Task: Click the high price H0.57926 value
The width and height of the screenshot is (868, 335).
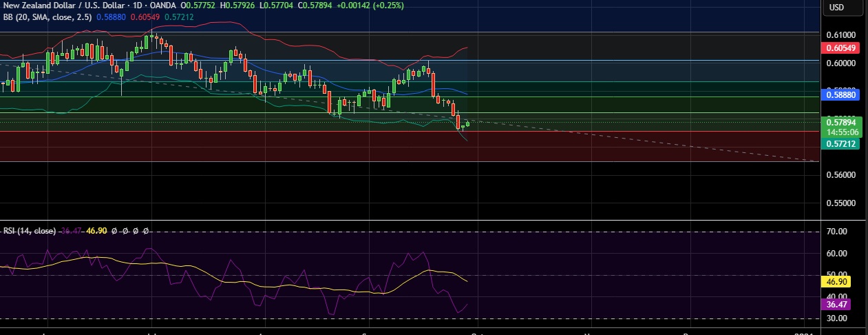Action: coord(239,5)
